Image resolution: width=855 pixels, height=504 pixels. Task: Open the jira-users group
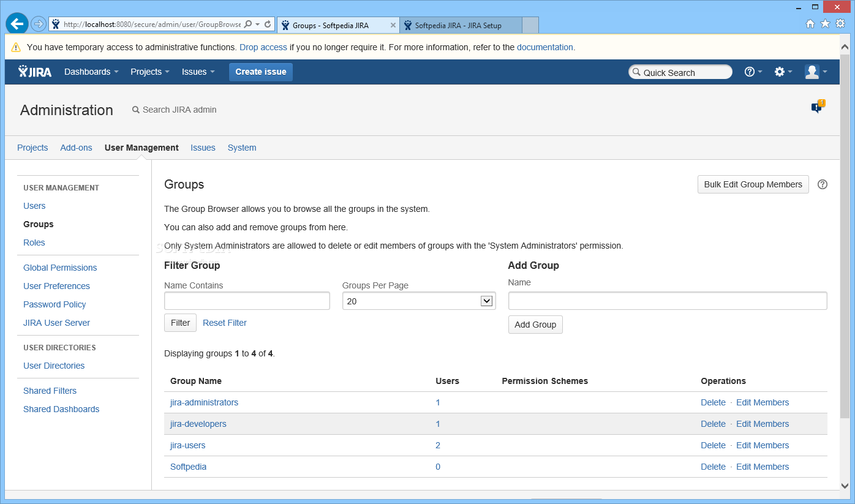(188, 445)
